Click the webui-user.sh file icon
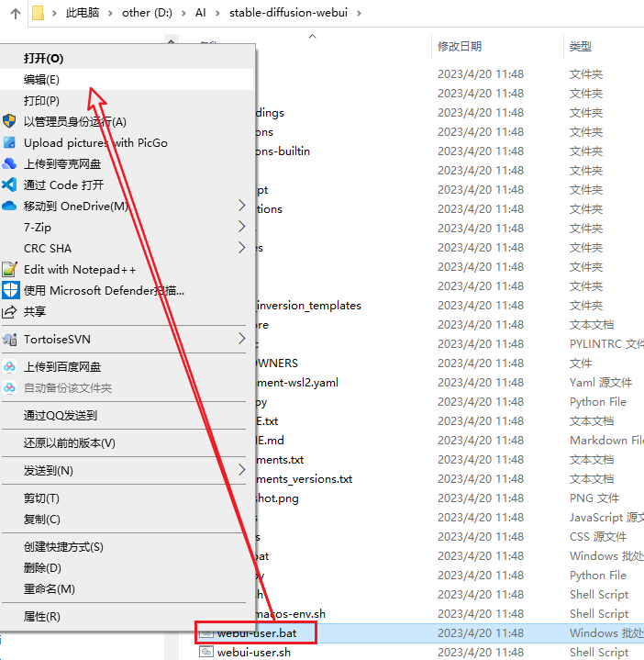Screen dimensions: 644x660 pos(205,652)
